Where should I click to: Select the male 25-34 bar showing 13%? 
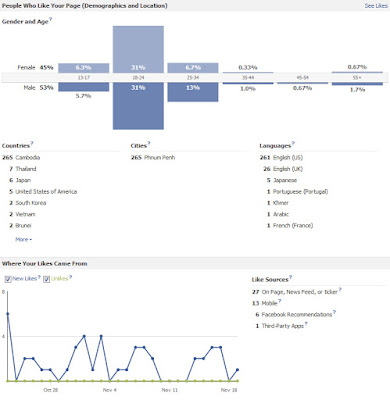(x=193, y=92)
